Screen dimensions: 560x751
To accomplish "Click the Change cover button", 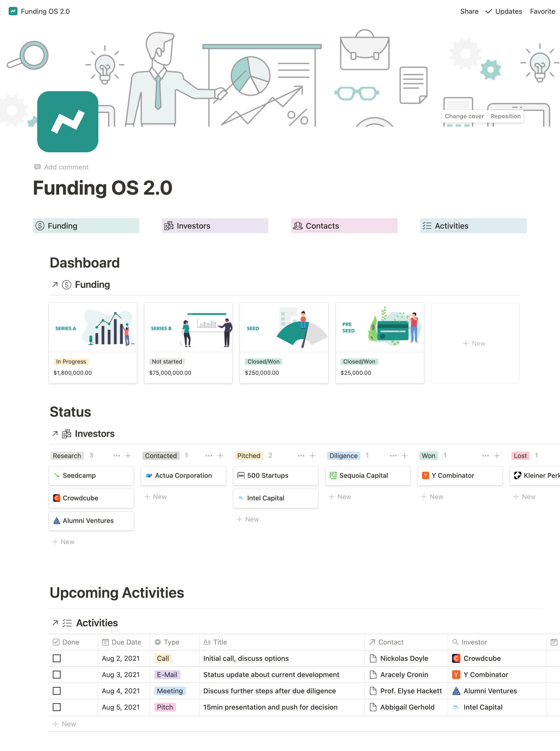I will 464,116.
